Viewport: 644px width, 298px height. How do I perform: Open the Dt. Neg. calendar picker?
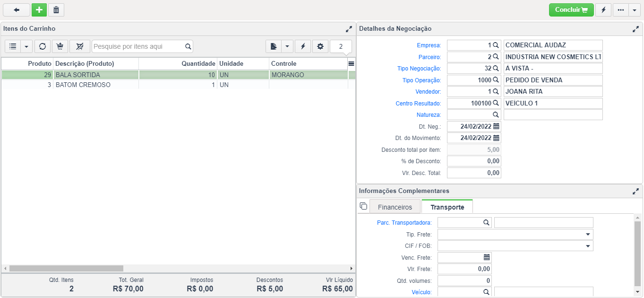496,126
